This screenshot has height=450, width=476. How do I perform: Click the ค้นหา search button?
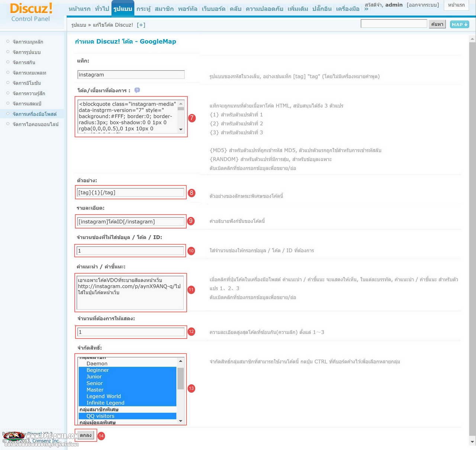[x=437, y=24]
